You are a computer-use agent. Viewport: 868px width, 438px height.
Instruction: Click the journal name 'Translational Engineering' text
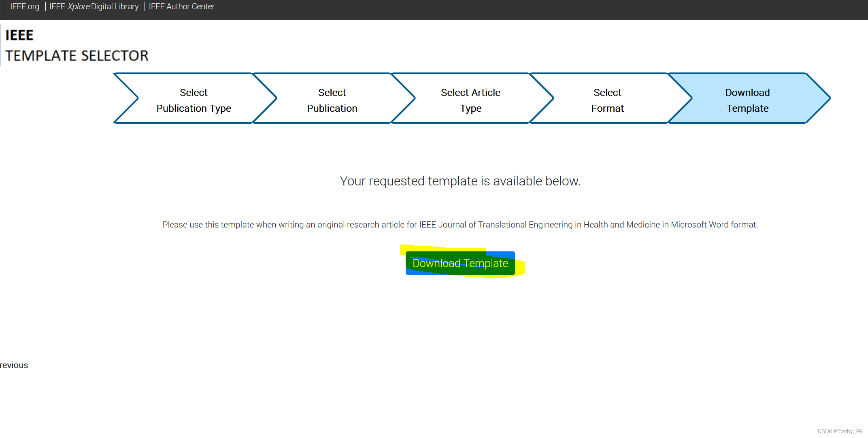point(525,225)
